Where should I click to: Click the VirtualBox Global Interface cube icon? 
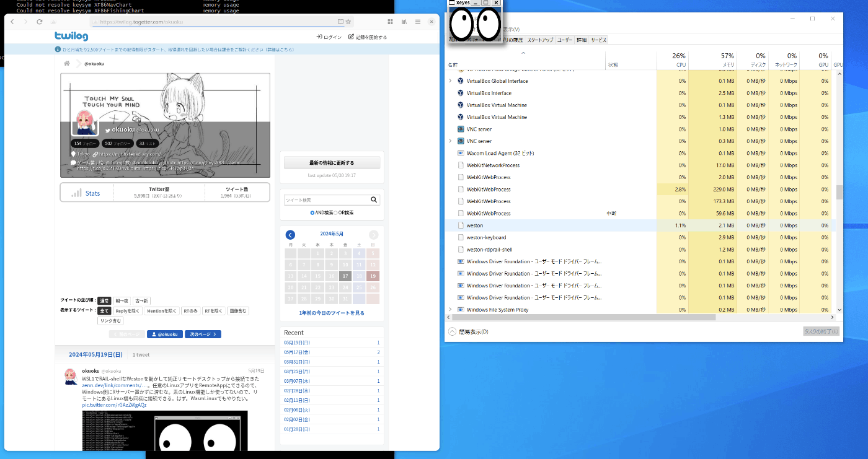461,81
